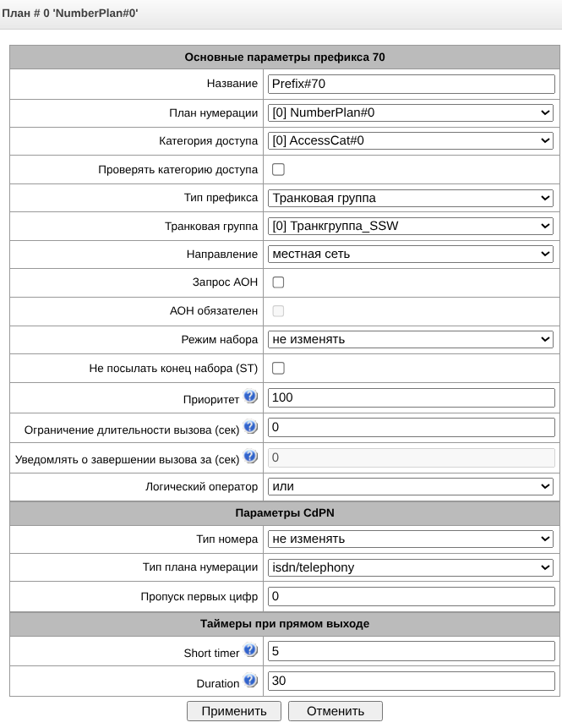Open help for Ограничение длительности вызова
This screenshot has height=728, width=562.
click(250, 426)
